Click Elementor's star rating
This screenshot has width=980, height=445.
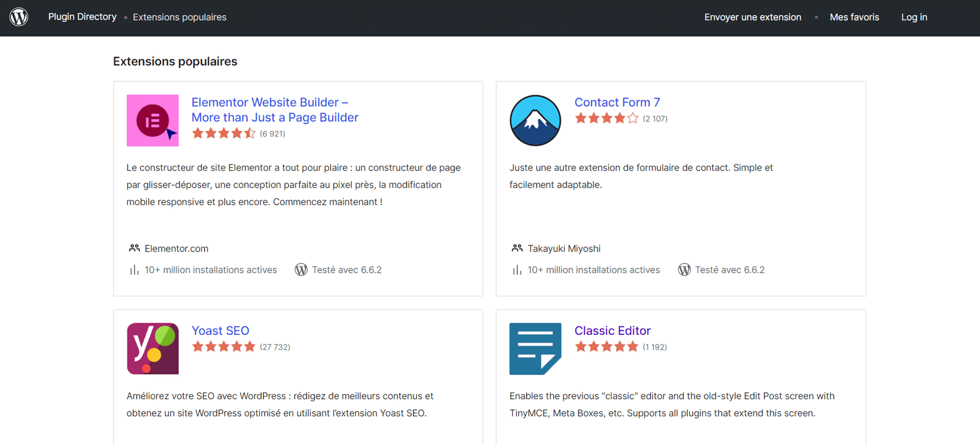tap(224, 133)
